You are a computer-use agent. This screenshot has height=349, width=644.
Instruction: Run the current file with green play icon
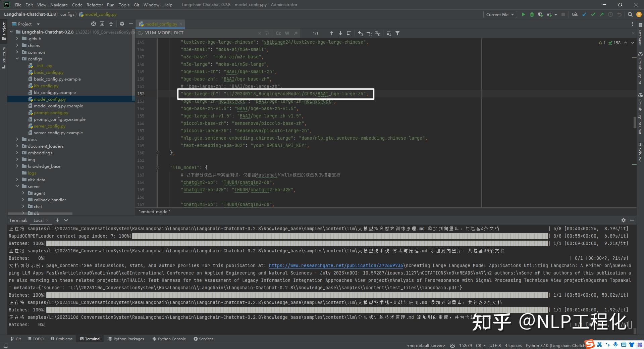(x=523, y=14)
